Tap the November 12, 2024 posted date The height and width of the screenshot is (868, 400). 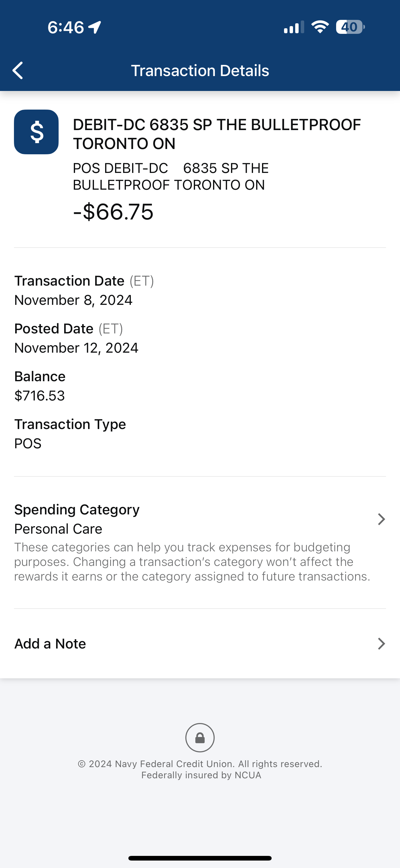point(76,348)
